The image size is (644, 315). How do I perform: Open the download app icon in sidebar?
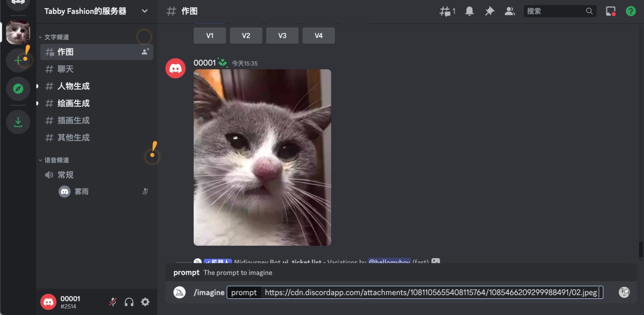18,122
